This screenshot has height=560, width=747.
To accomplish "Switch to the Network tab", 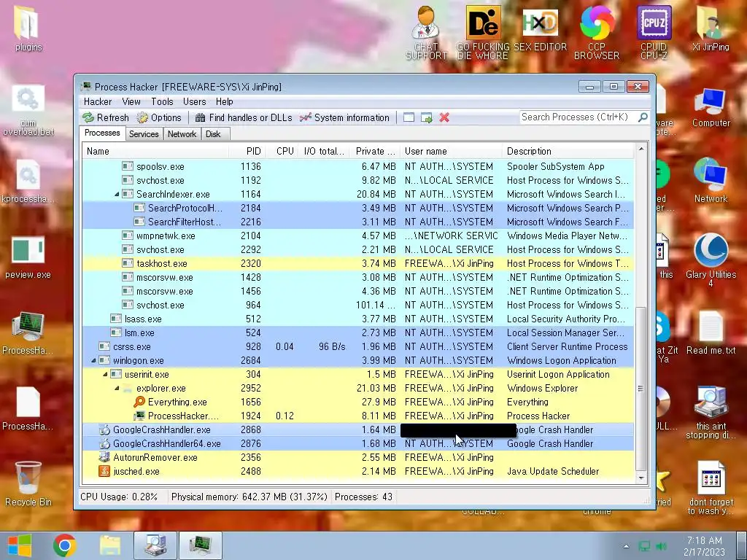I will click(182, 134).
